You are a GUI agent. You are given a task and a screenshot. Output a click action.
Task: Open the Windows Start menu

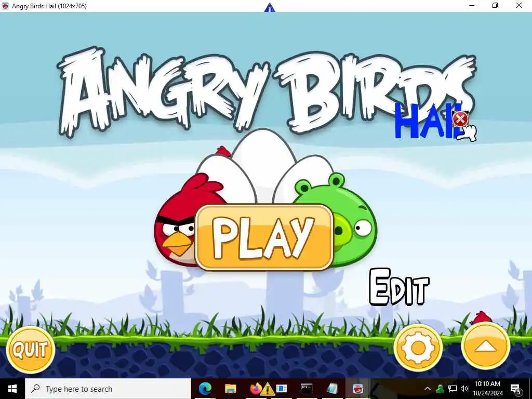point(12,389)
